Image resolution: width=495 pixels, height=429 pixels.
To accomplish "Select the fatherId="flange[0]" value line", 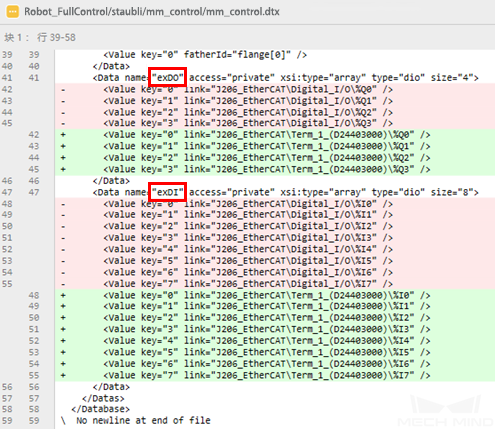I will pyautogui.click(x=205, y=55).
